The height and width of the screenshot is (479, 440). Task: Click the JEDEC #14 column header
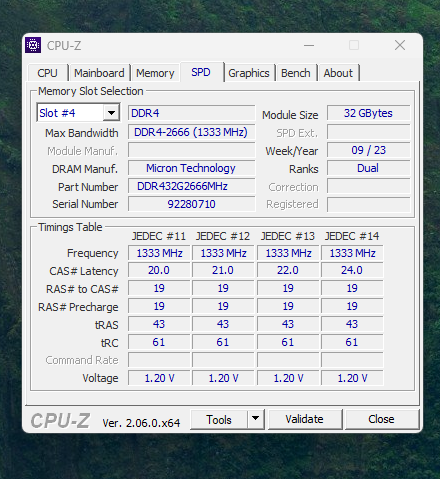point(352,236)
